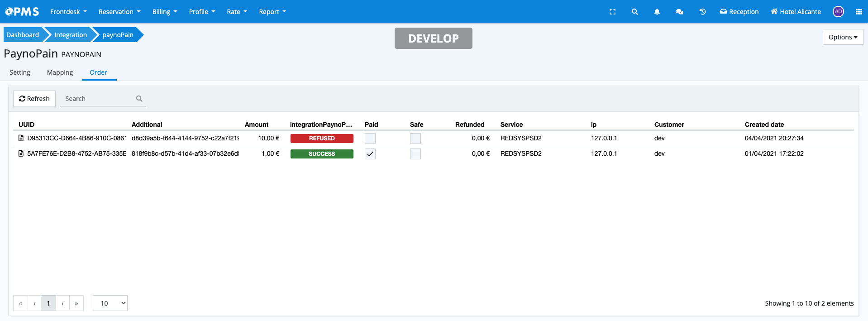868x321 pixels.
Task: Click the AD user avatar
Action: pyautogui.click(x=838, y=12)
